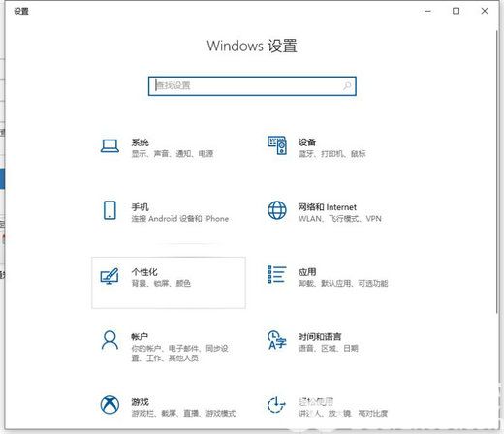Click the 时间和语言 heading text
Viewport: 504px width, 434px height.
point(320,337)
